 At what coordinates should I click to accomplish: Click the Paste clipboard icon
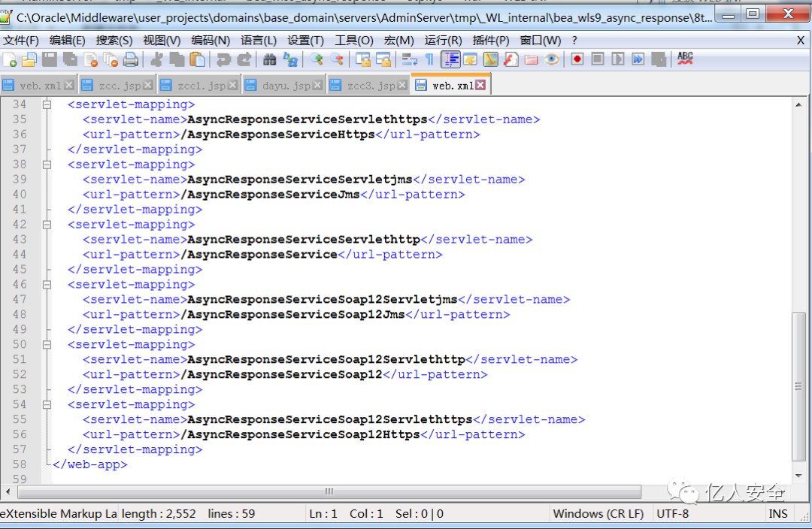197,59
